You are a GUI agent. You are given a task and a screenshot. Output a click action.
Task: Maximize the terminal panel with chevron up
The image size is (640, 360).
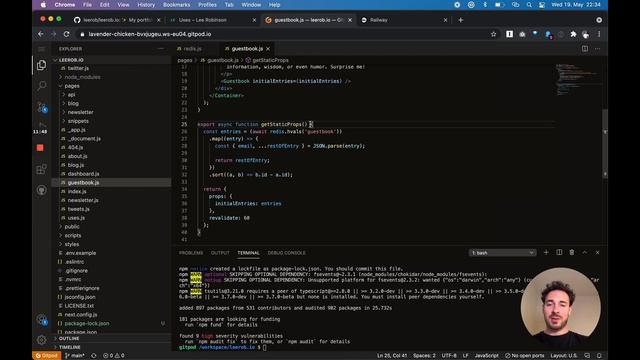click(584, 253)
